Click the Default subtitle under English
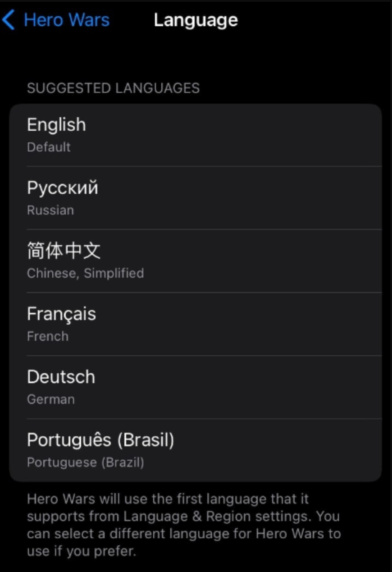 coord(49,147)
